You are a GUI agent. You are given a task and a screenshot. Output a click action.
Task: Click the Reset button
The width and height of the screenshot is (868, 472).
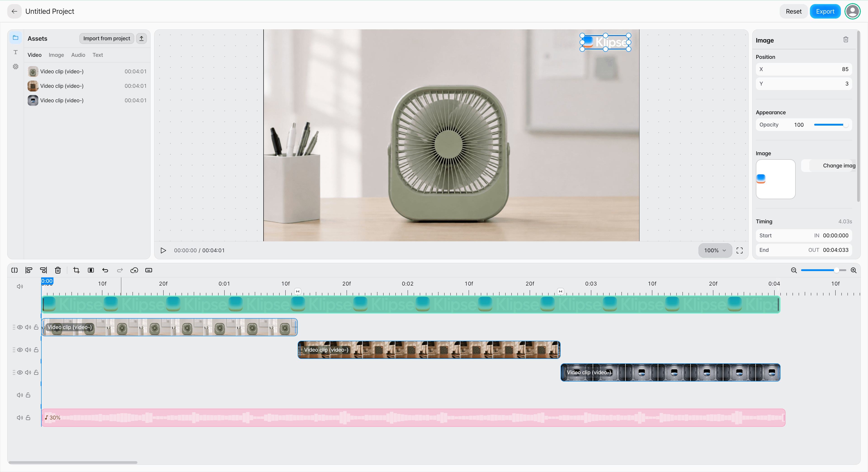click(x=794, y=11)
